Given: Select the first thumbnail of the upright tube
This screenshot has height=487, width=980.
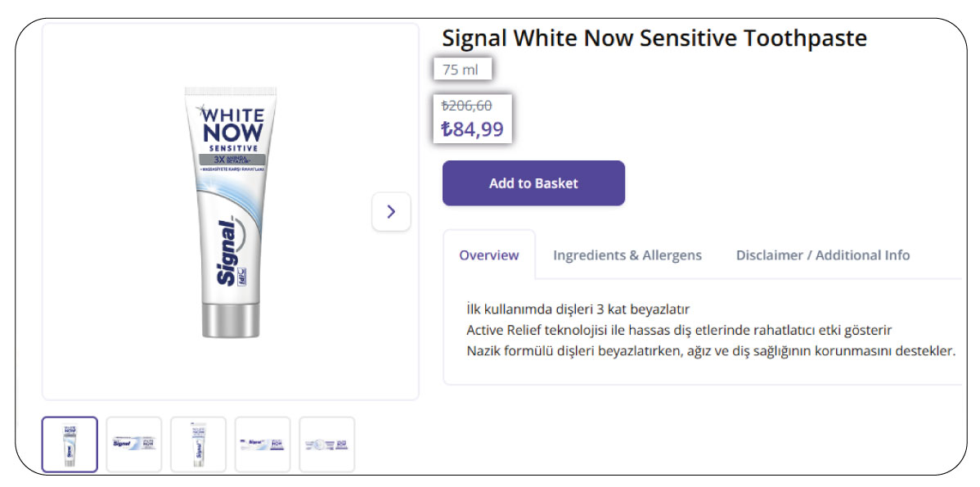Looking at the screenshot, I should tap(70, 444).
